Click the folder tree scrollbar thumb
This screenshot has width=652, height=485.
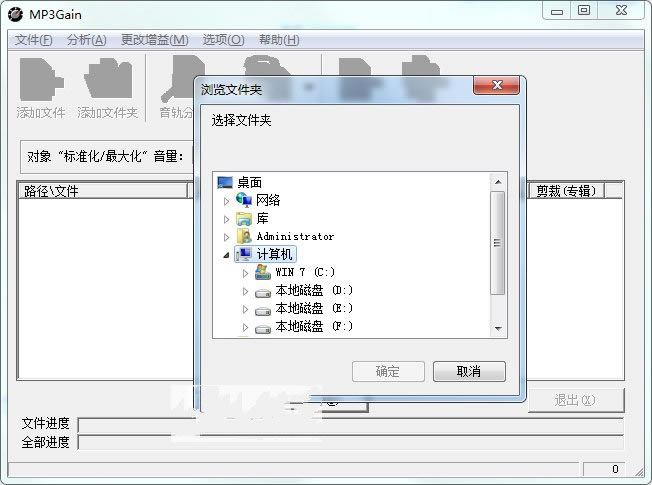[x=498, y=243]
